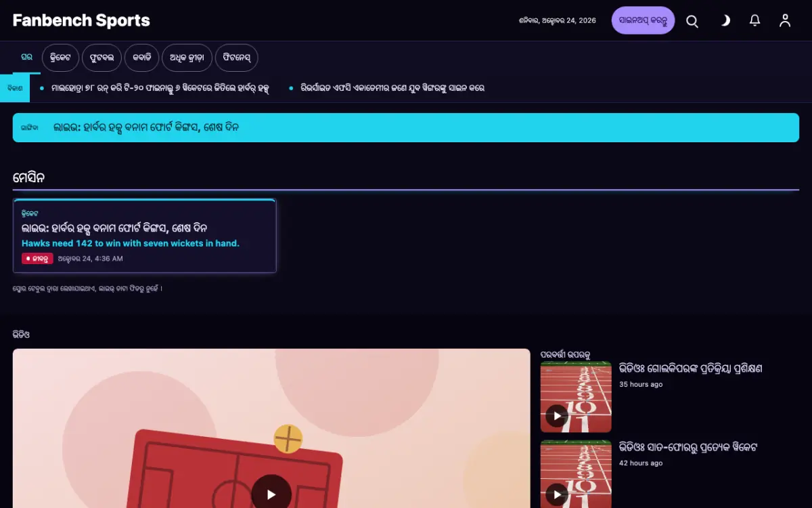Image resolution: width=812 pixels, height=508 pixels.
Task: Open the ଫିଟନେସ୍ category tab
Action: point(236,58)
